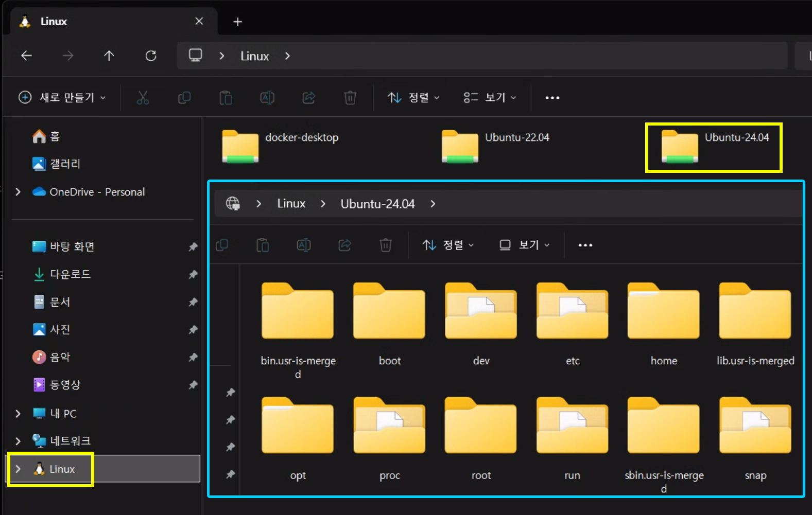This screenshot has height=515, width=812.
Task: Select the etc folder
Action: pos(572,324)
